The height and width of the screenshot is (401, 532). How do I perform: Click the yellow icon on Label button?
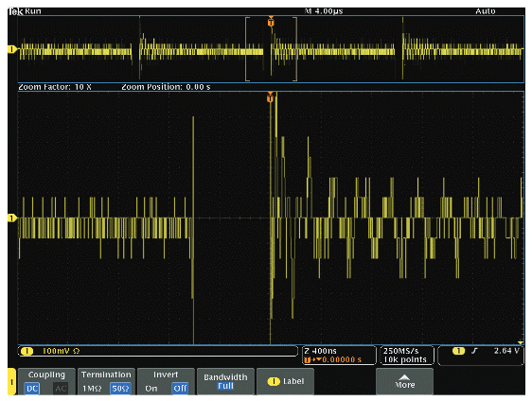(274, 381)
